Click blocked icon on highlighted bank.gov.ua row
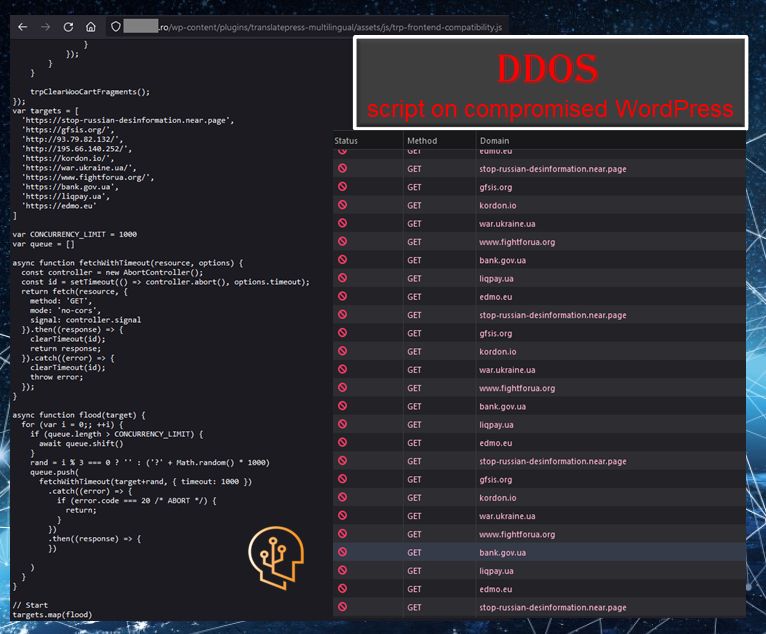This screenshot has width=766, height=634. pyautogui.click(x=342, y=552)
